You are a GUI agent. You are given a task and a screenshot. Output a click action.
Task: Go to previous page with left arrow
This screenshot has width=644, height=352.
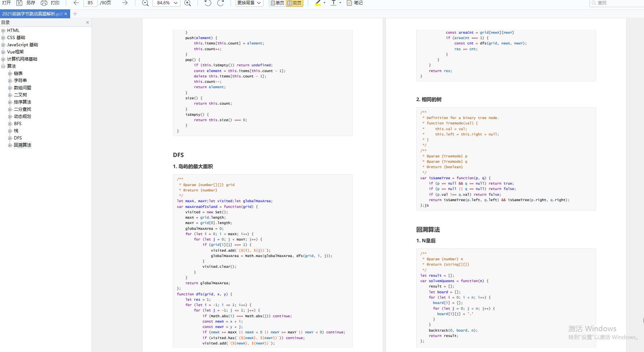point(76,3)
